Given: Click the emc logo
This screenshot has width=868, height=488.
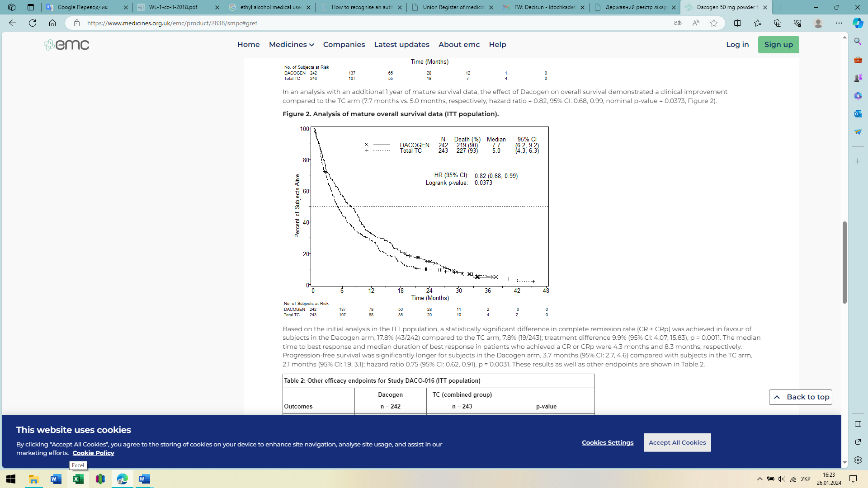Looking at the screenshot, I should coord(66,45).
